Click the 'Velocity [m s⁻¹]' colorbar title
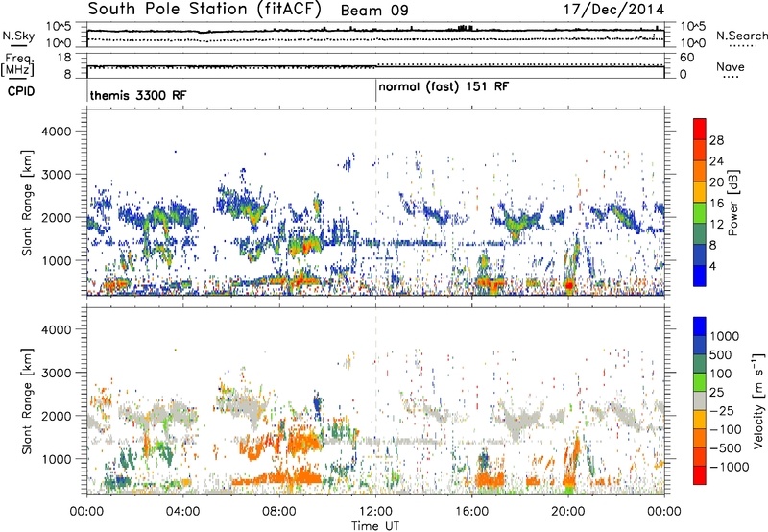 point(758,400)
